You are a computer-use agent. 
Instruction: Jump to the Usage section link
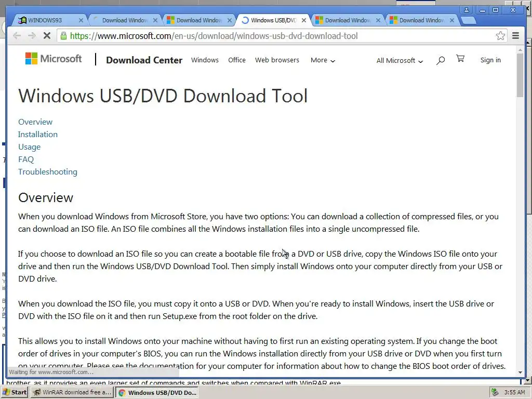click(29, 147)
